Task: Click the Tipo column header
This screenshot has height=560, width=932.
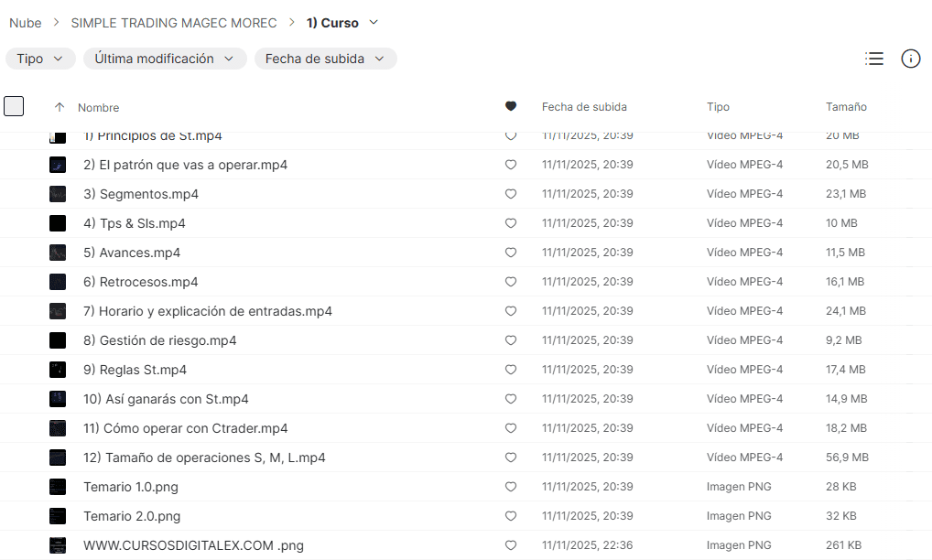Action: pos(718,107)
